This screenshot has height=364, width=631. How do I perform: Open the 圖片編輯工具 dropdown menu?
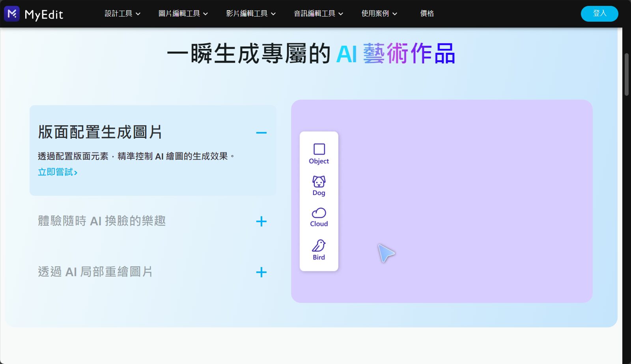click(183, 13)
